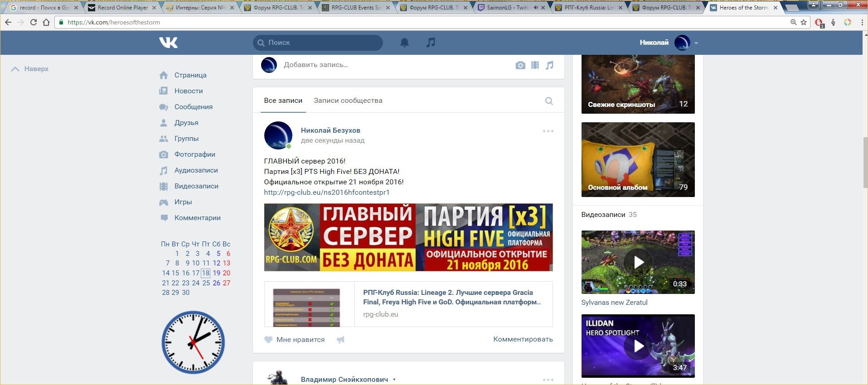Screen dimensions: 868x385
Task: Select the Все записи tab
Action: [283, 101]
